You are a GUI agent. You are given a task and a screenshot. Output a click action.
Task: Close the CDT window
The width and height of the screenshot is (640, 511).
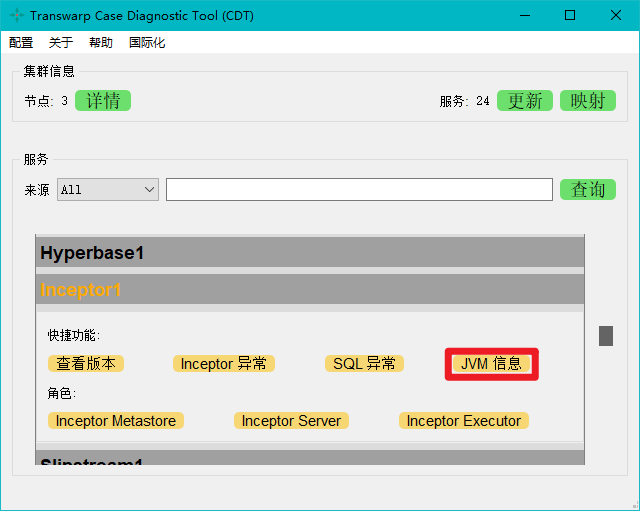(616, 16)
